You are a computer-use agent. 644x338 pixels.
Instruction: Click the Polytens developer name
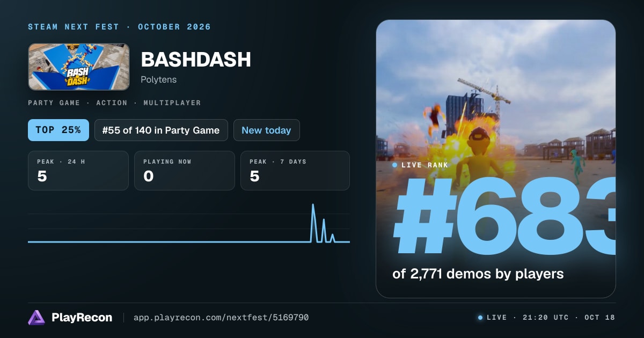click(158, 79)
